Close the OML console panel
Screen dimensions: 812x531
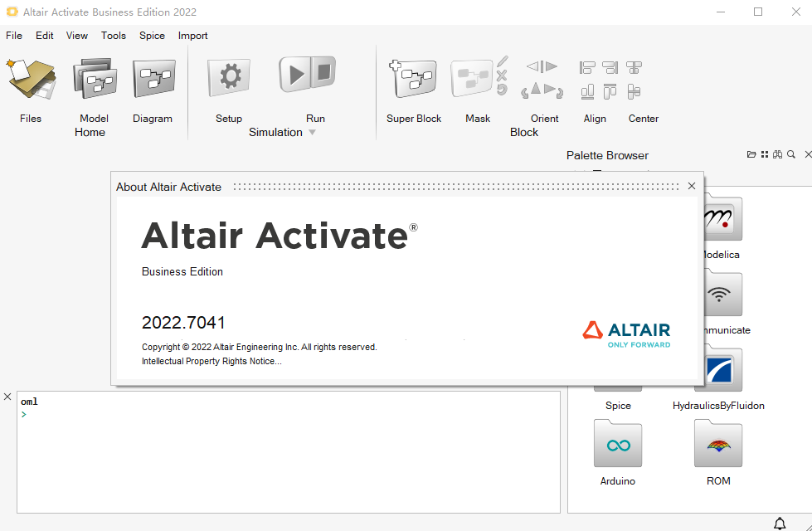(7, 397)
